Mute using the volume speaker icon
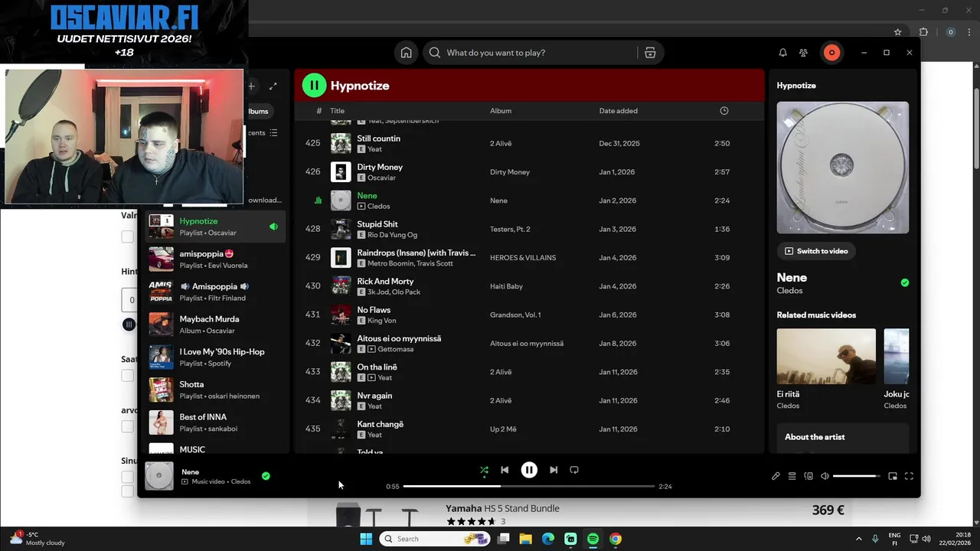The height and width of the screenshot is (551, 980). pyautogui.click(x=825, y=476)
